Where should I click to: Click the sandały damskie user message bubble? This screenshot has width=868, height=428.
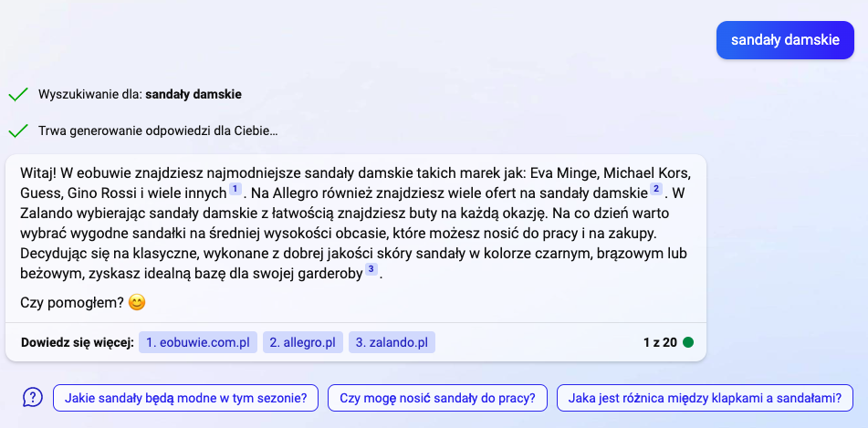(x=785, y=40)
